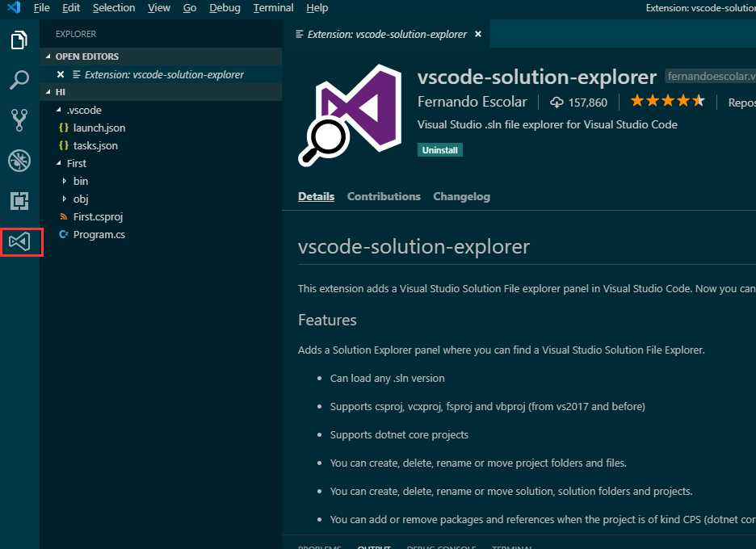Open the Terminal menu
The image size is (756, 549).
273,8
